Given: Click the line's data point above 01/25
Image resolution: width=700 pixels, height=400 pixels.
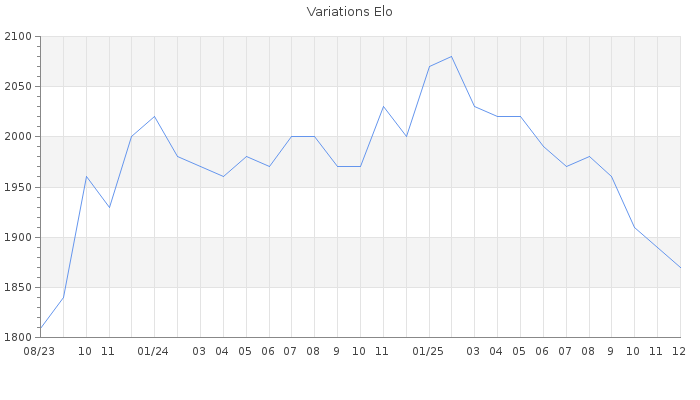Looking at the screenshot, I should click(429, 66).
